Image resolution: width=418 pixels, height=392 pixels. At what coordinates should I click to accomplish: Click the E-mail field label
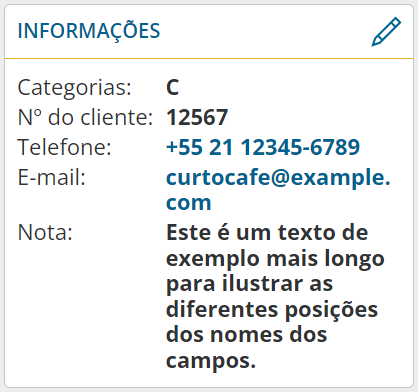click(x=52, y=177)
